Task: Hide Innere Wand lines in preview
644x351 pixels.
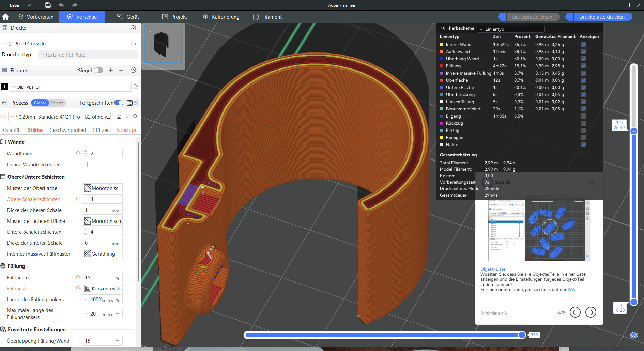Action: [583, 44]
